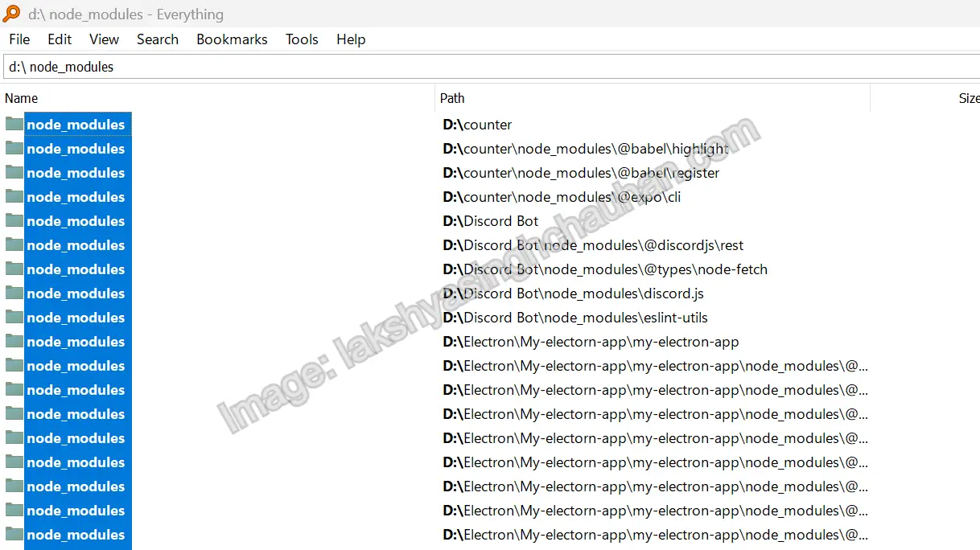Click path "D:\Electron\My-electorn-app\my-electron-app"
The image size is (980, 550).
coord(591,342)
